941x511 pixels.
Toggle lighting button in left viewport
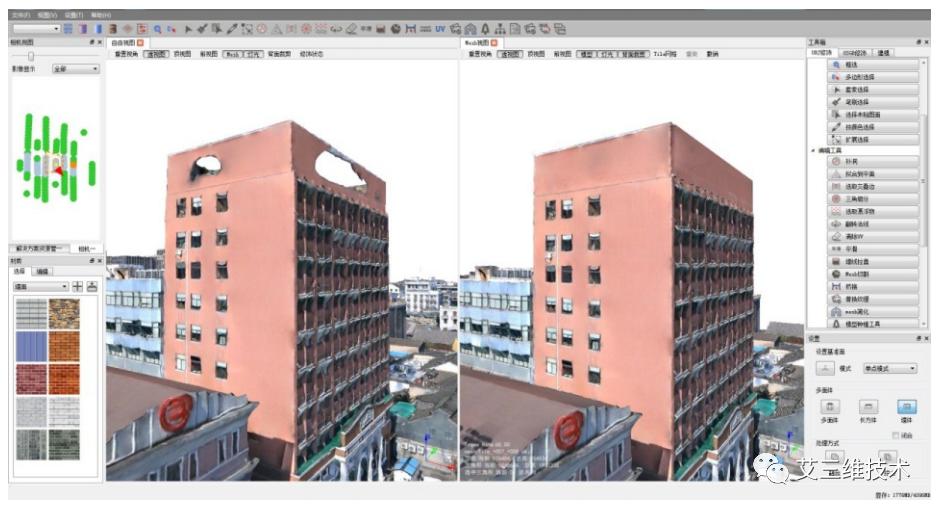(x=253, y=54)
